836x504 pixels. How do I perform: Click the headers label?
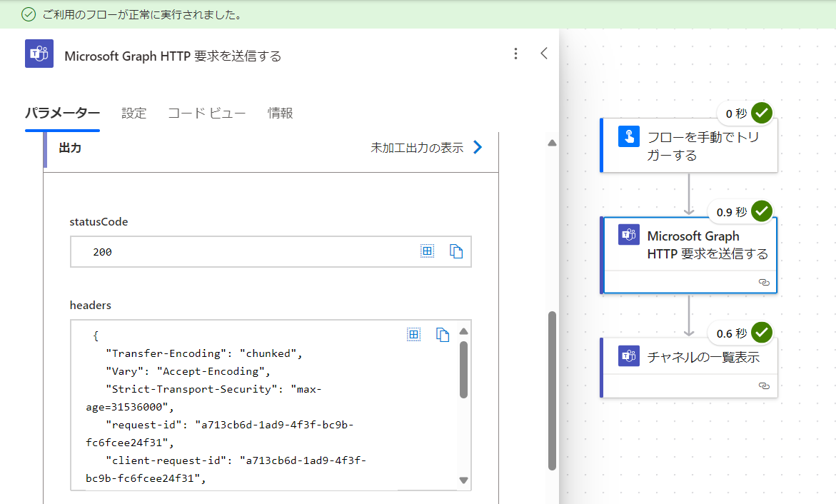point(91,305)
